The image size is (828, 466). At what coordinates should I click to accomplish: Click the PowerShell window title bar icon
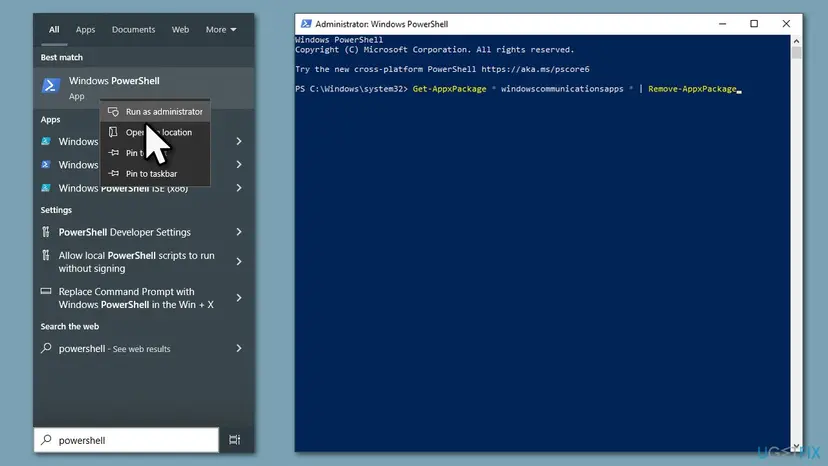306,24
